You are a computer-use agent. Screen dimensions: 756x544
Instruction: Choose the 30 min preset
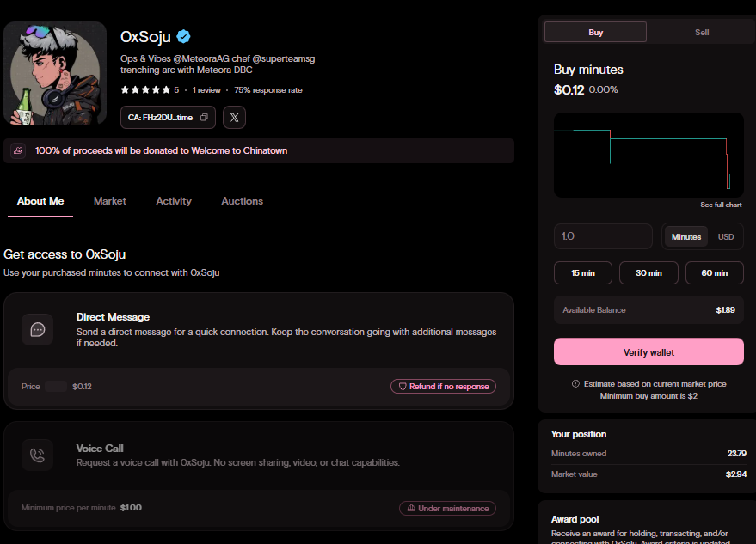(x=648, y=273)
